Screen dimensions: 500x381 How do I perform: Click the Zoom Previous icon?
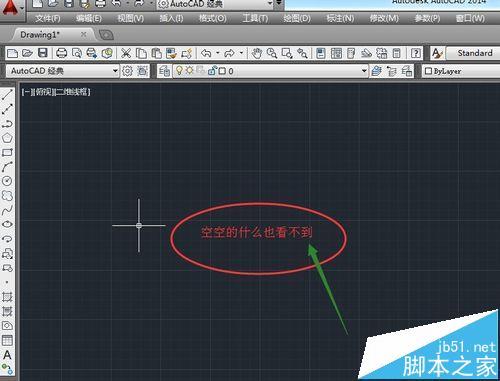pyautogui.click(x=302, y=53)
